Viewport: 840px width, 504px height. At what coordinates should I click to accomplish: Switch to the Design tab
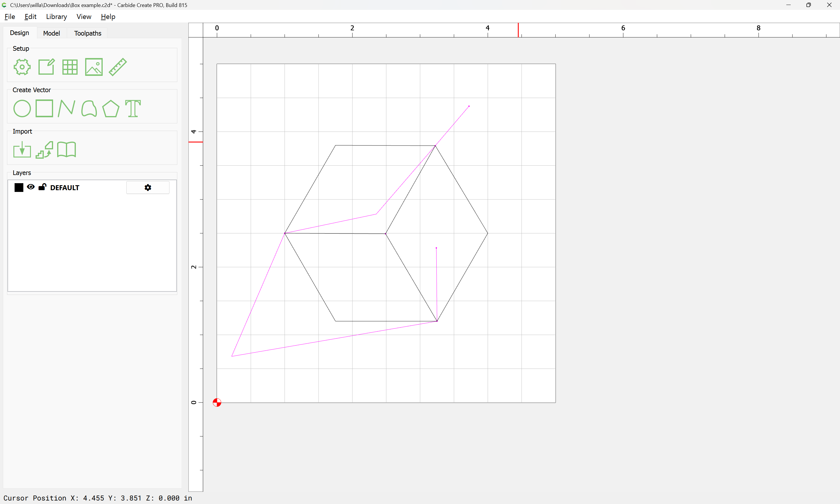pos(19,33)
